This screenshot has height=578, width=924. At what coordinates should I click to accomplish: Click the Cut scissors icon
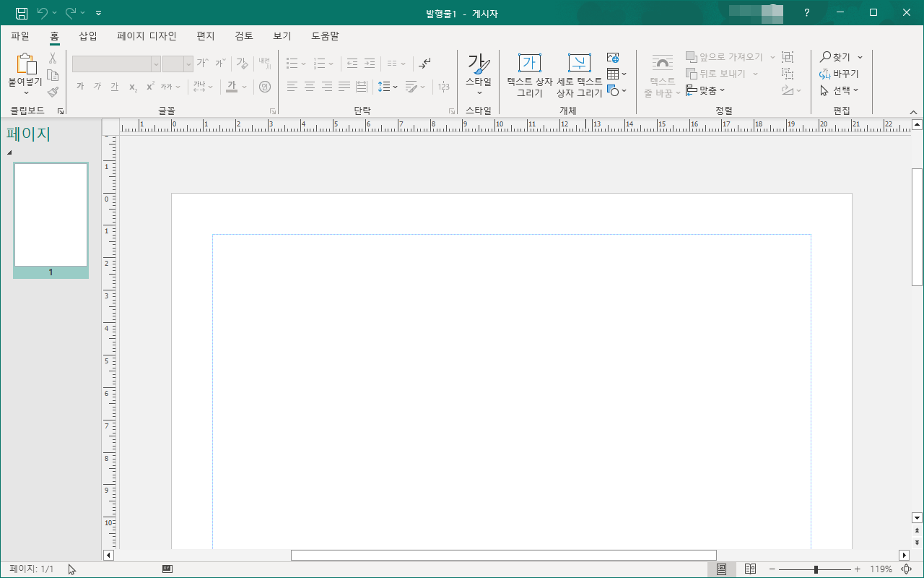tap(53, 59)
